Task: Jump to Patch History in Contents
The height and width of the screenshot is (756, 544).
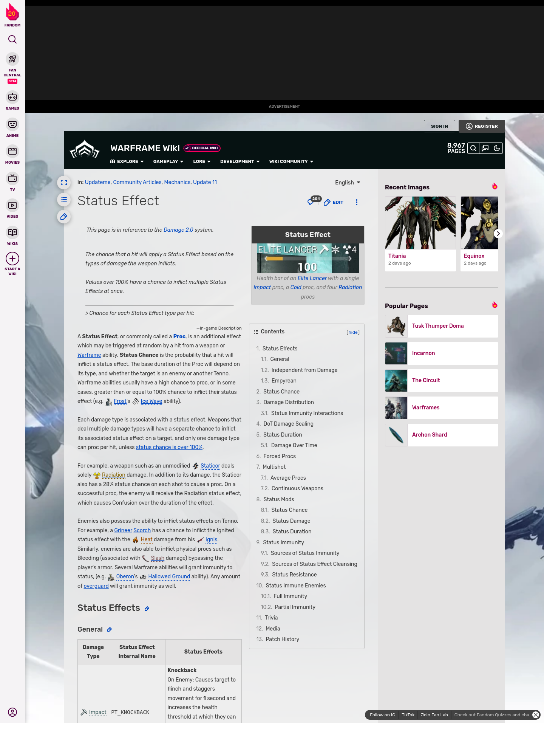Action: coord(282,639)
